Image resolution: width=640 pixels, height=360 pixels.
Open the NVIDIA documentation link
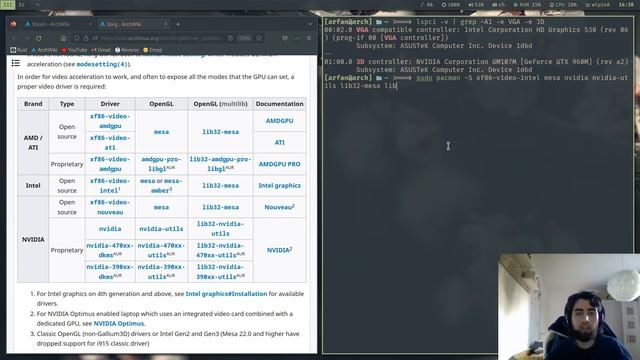(x=279, y=250)
